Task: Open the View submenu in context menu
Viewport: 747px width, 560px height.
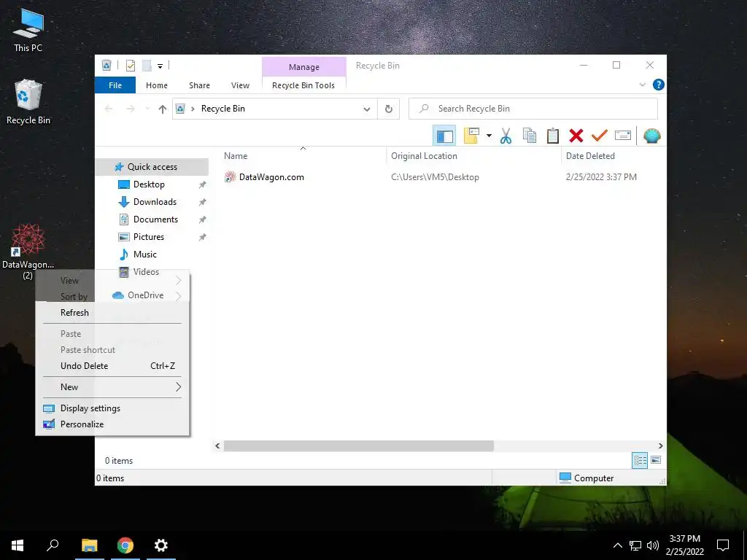Action: coord(112,281)
